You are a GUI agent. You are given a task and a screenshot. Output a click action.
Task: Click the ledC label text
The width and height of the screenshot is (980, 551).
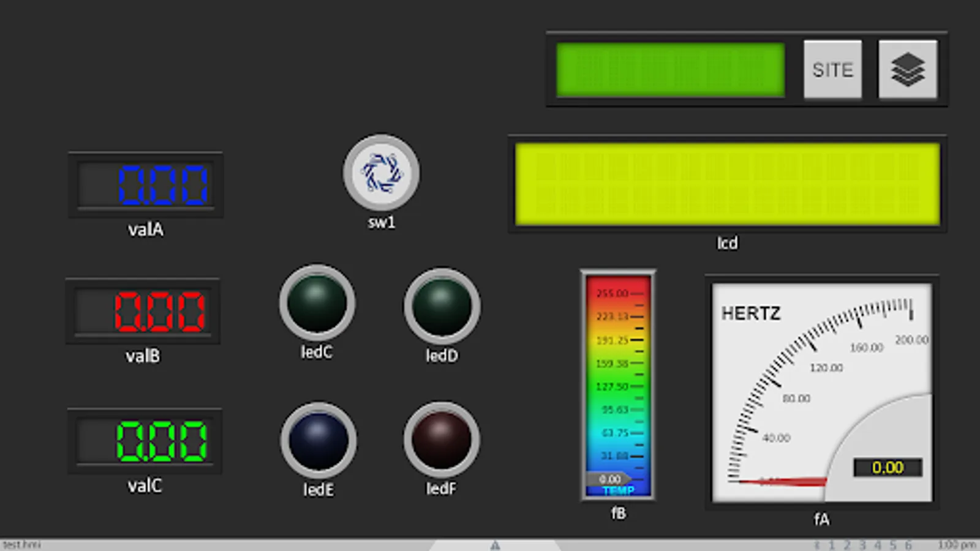coord(317,352)
